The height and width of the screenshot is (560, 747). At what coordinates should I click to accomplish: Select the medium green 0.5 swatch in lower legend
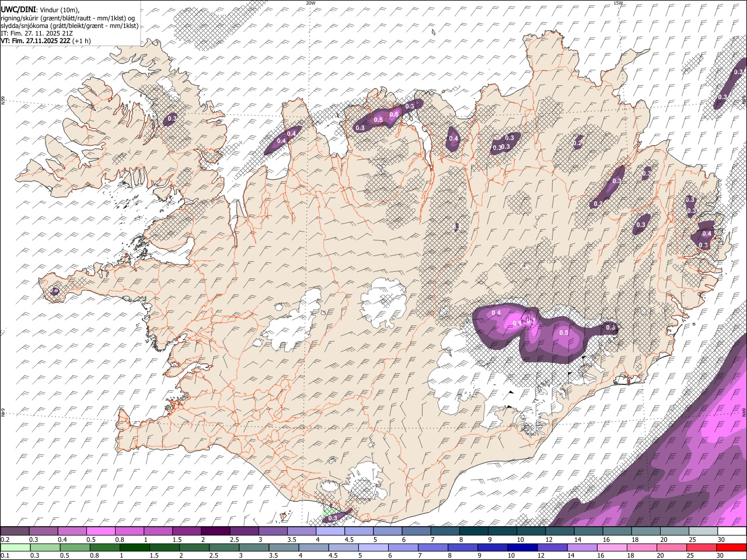75,547
